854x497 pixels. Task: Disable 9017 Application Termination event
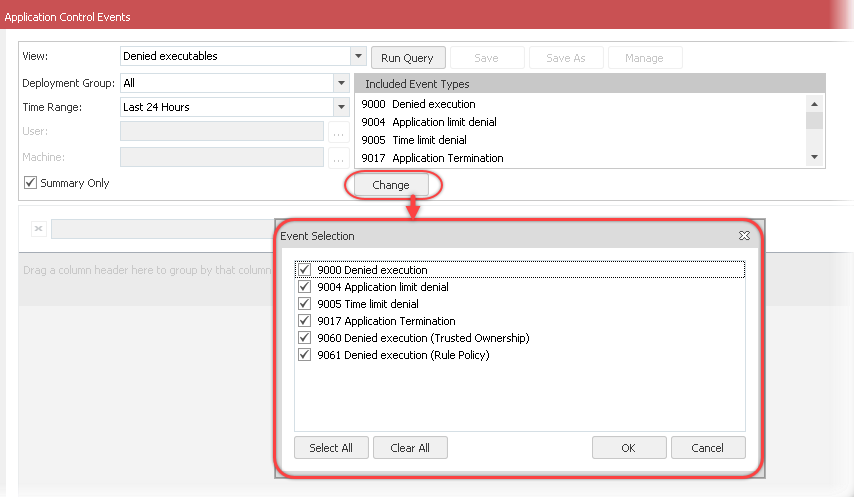pyautogui.click(x=305, y=321)
